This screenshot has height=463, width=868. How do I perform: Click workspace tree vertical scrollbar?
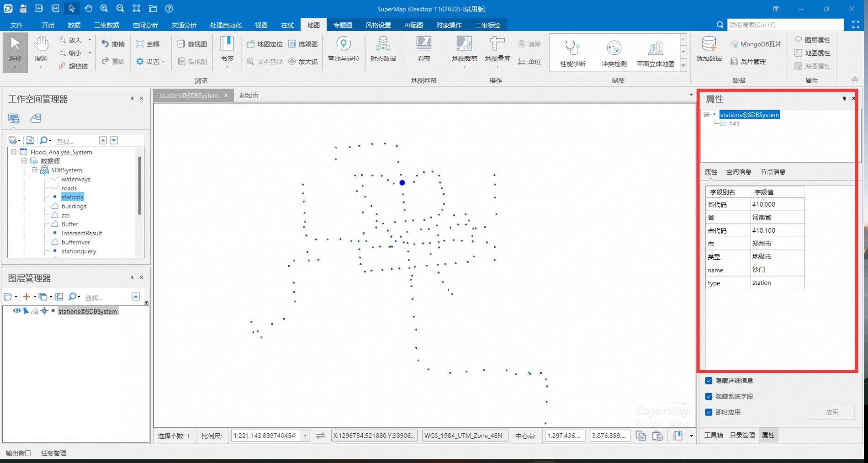139,185
